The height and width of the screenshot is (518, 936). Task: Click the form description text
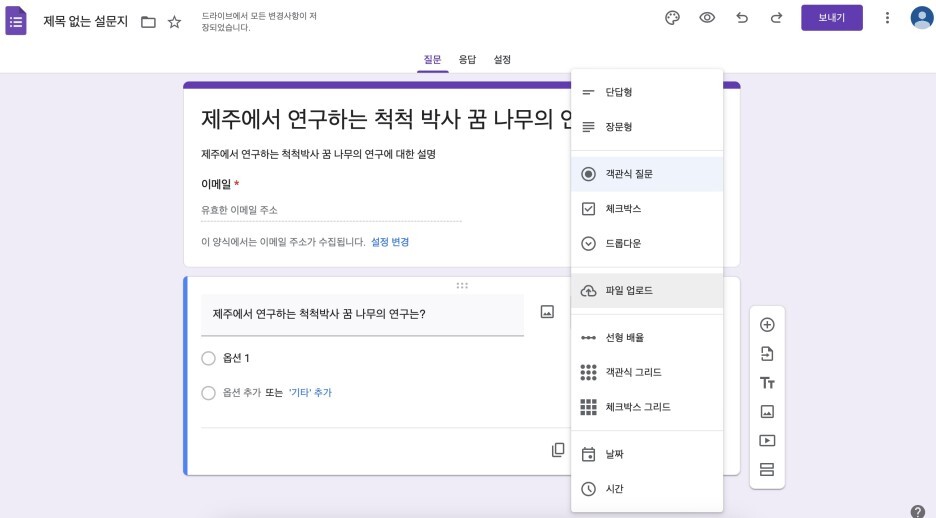pyautogui.click(x=318, y=154)
